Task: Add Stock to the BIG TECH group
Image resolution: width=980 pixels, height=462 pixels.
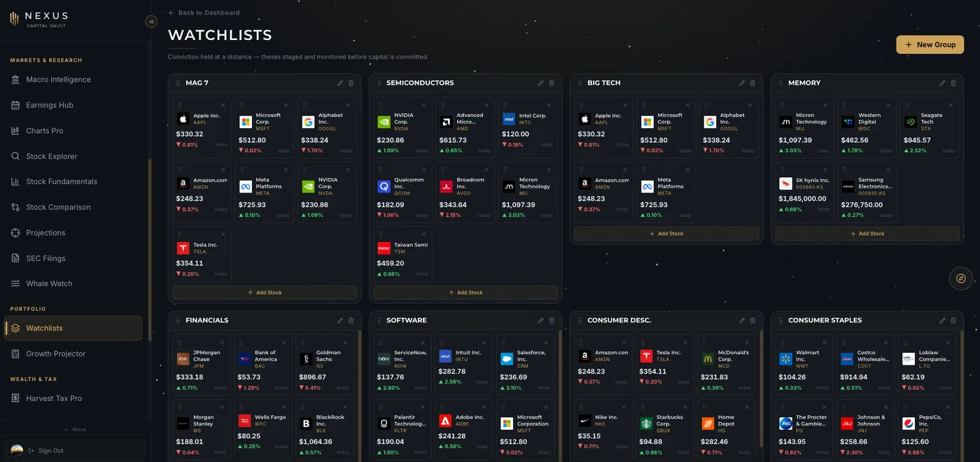Action: tap(666, 234)
